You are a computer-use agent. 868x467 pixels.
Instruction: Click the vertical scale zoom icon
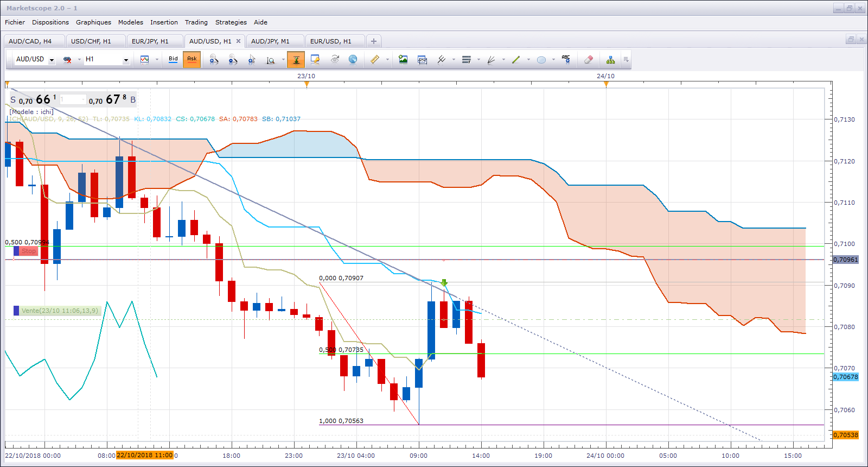point(270,60)
